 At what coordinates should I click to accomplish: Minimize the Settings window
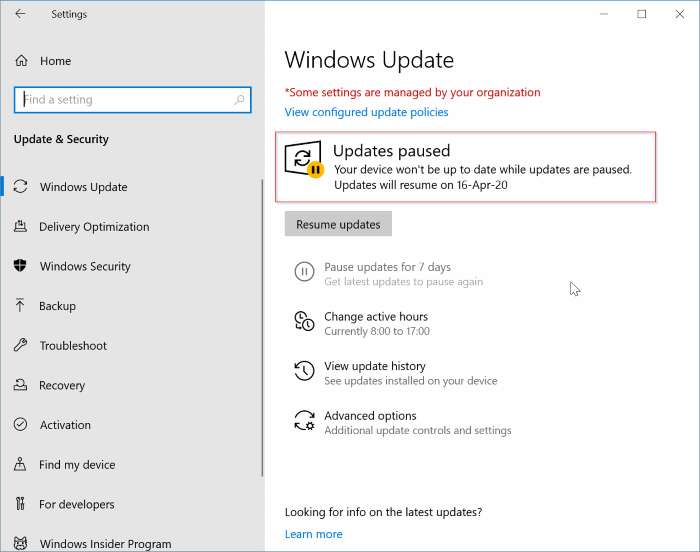[604, 14]
